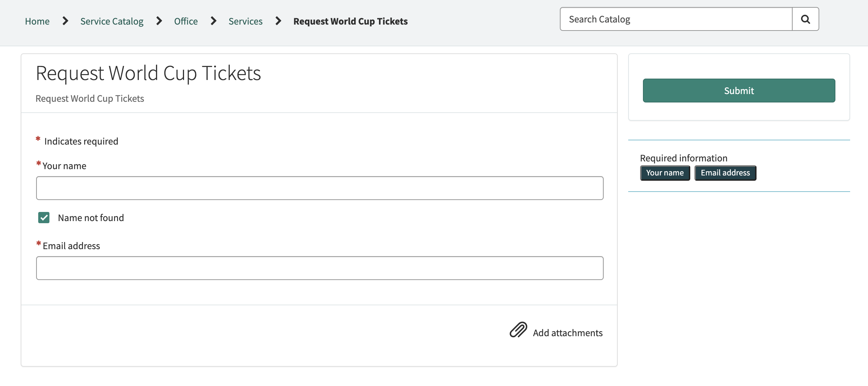Click chevron arrow after Service Catalog
This screenshot has height=386, width=868.
[159, 21]
